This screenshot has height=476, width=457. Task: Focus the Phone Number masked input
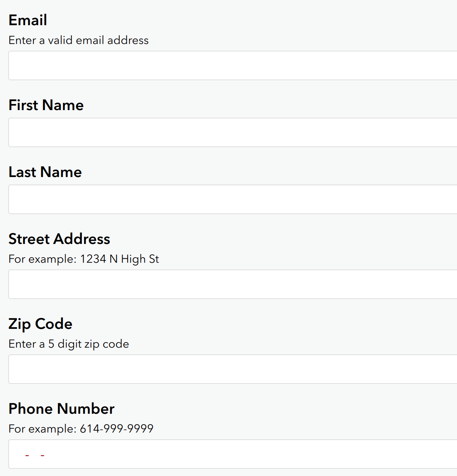coord(233,454)
